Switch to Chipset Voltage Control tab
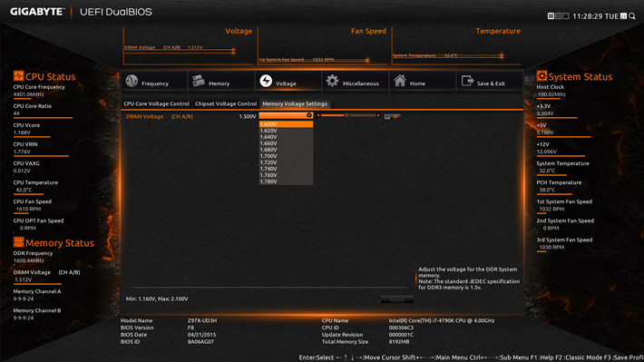 point(226,104)
